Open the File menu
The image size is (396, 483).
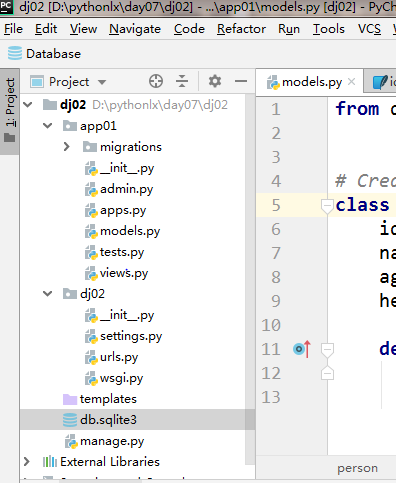tap(13, 29)
